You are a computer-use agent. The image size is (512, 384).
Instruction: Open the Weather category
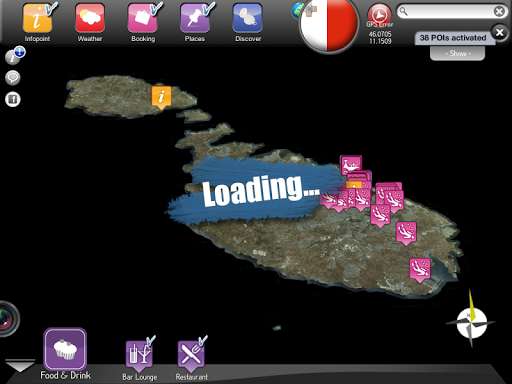point(90,19)
